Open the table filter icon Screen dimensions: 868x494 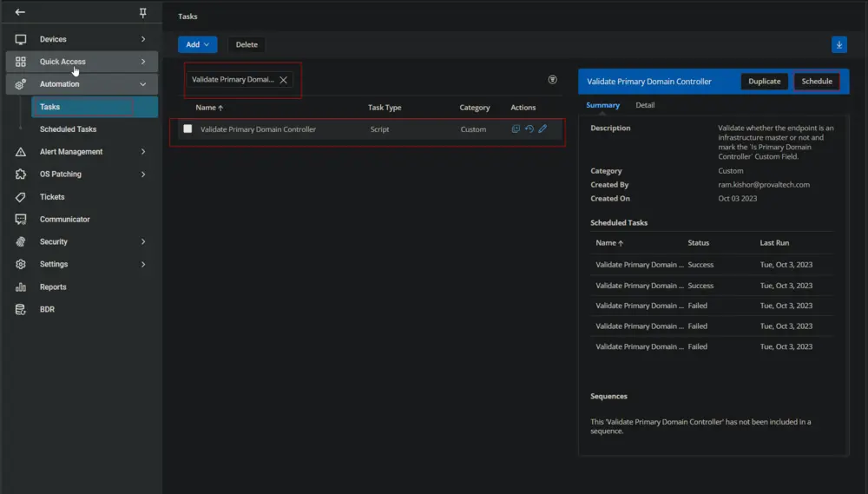tap(552, 80)
